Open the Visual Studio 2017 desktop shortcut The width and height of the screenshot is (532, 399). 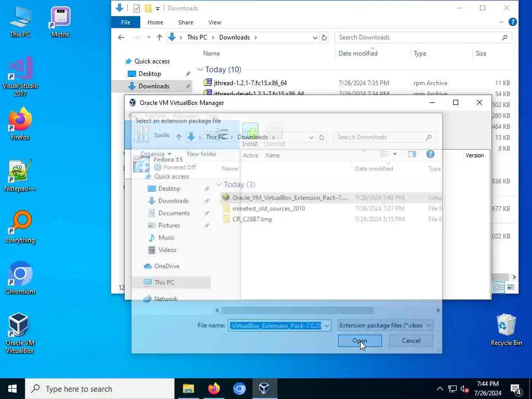(x=20, y=76)
